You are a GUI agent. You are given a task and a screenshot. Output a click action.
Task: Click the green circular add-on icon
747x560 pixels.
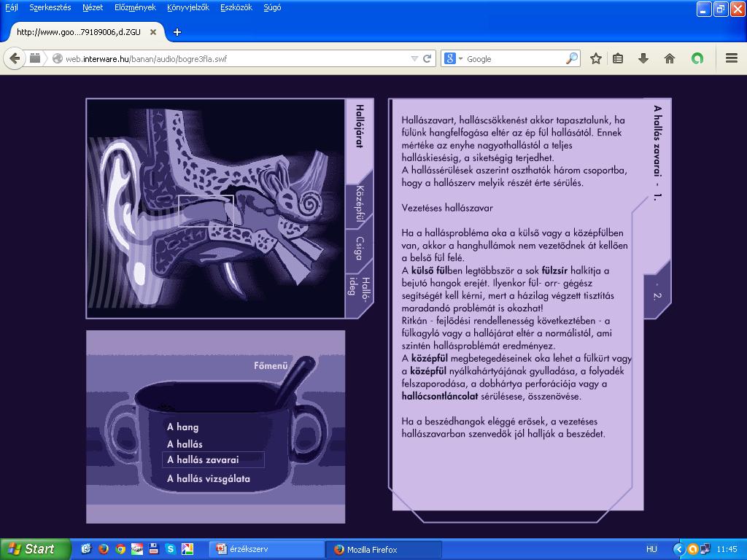click(x=697, y=58)
